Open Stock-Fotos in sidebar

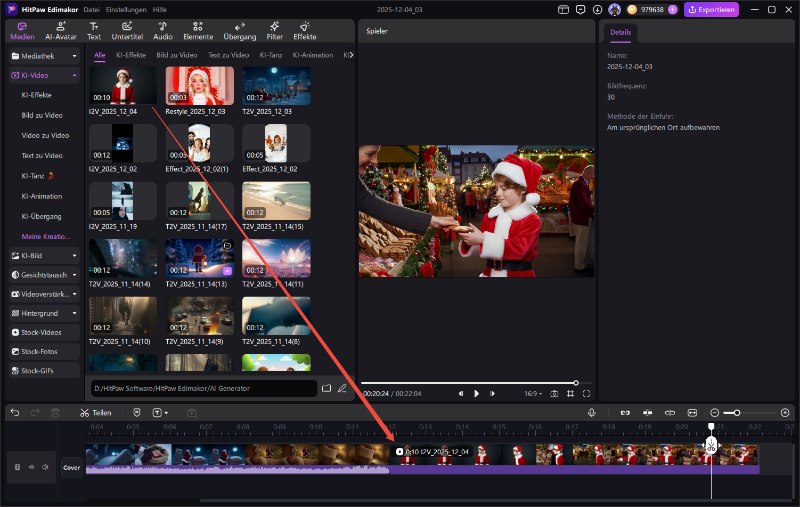(x=44, y=351)
